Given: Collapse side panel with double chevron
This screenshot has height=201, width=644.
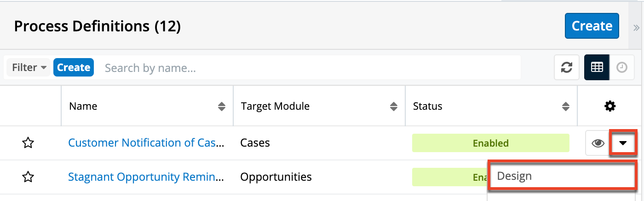Looking at the screenshot, I should tap(637, 28).
